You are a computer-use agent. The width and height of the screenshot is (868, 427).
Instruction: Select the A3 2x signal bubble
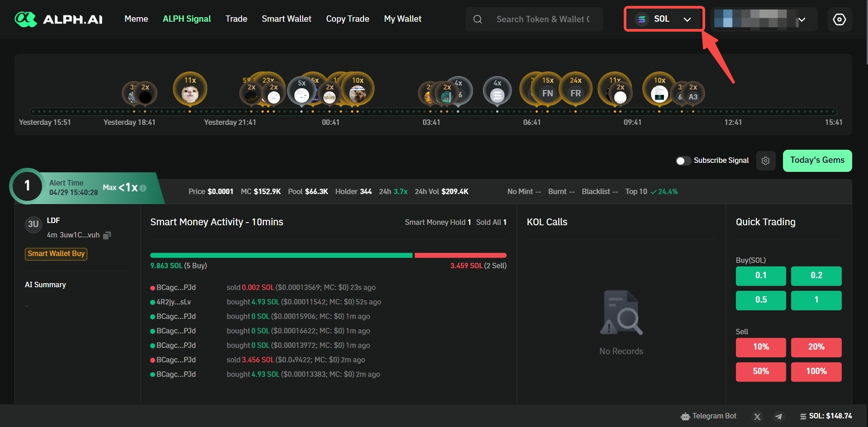693,93
